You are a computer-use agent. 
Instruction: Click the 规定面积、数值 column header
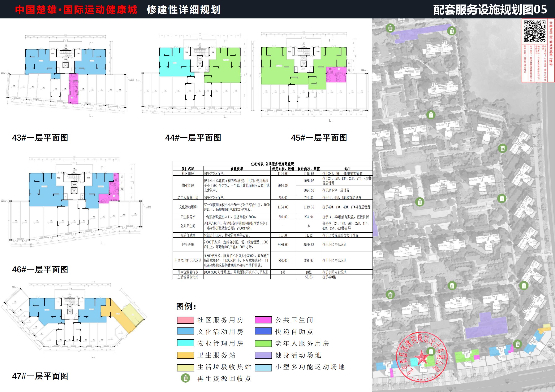coord(283,169)
